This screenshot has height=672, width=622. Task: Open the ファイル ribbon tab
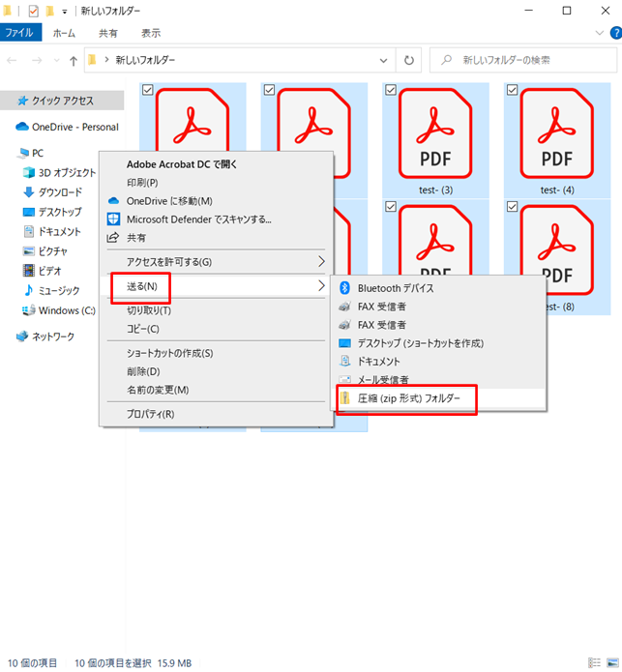click(19, 33)
